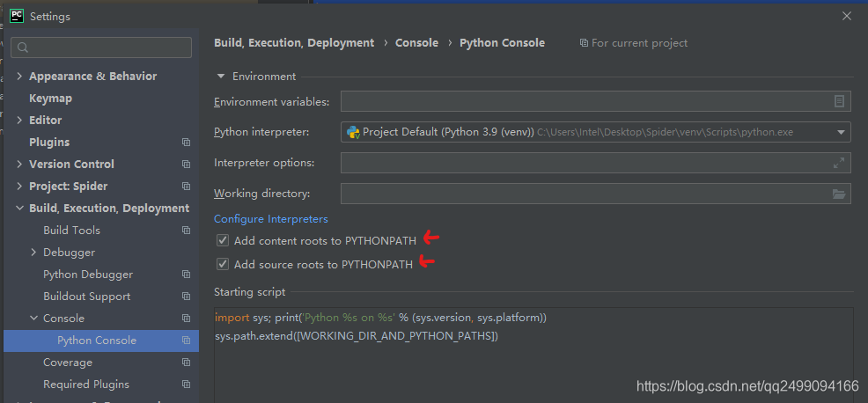Click the Interpreter options field
The image size is (868, 403).
596,163
